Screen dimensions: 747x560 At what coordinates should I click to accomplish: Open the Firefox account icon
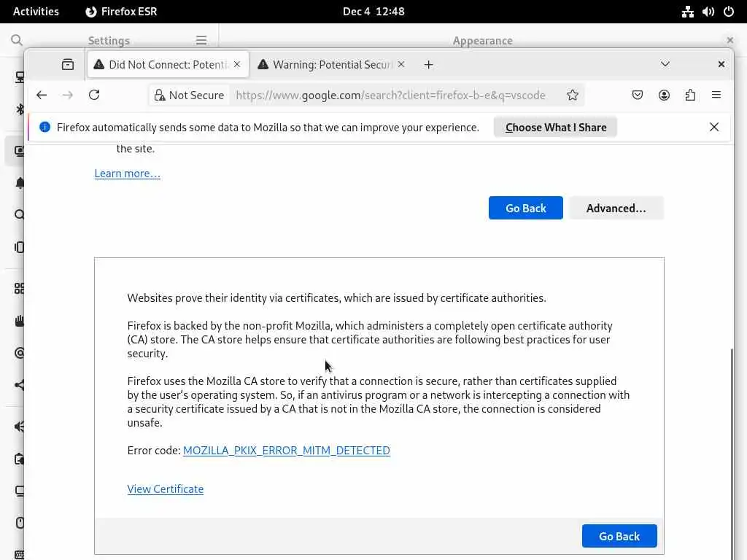(x=664, y=95)
